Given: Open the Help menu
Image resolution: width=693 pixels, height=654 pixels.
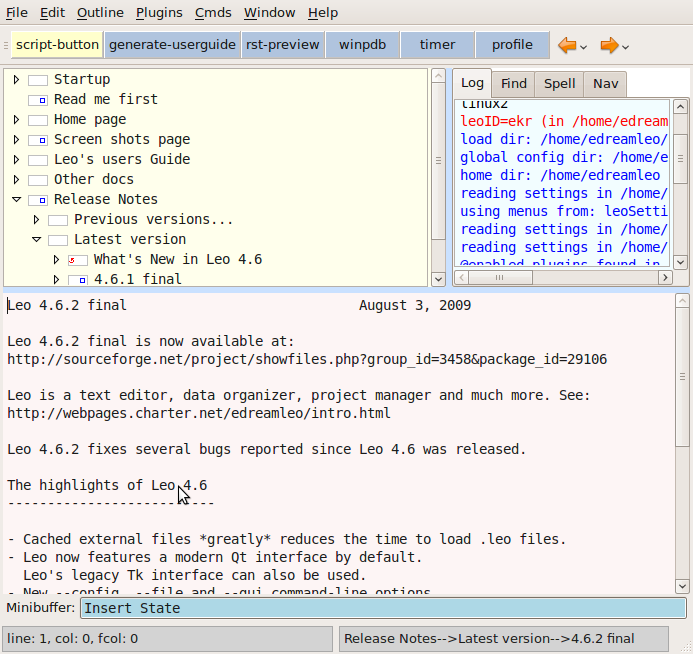Looking at the screenshot, I should [x=323, y=13].
